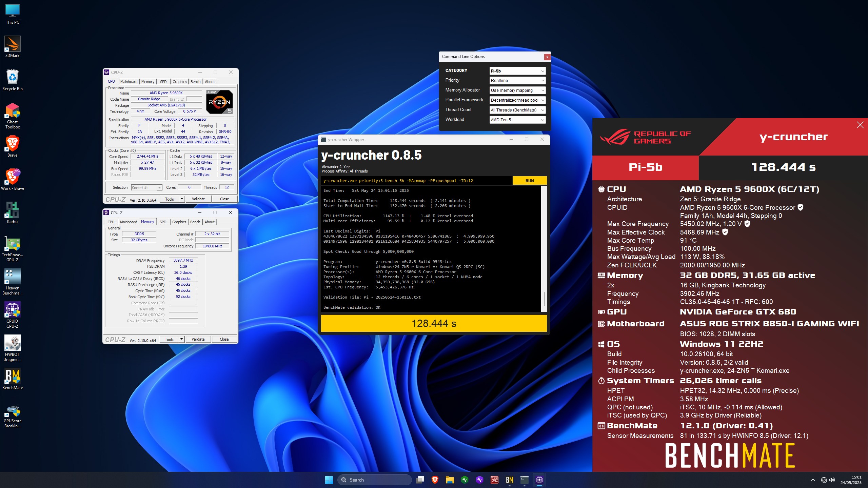Viewport: 868px width, 488px height.
Task: Open the Thread Count dropdown
Action: 518,110
